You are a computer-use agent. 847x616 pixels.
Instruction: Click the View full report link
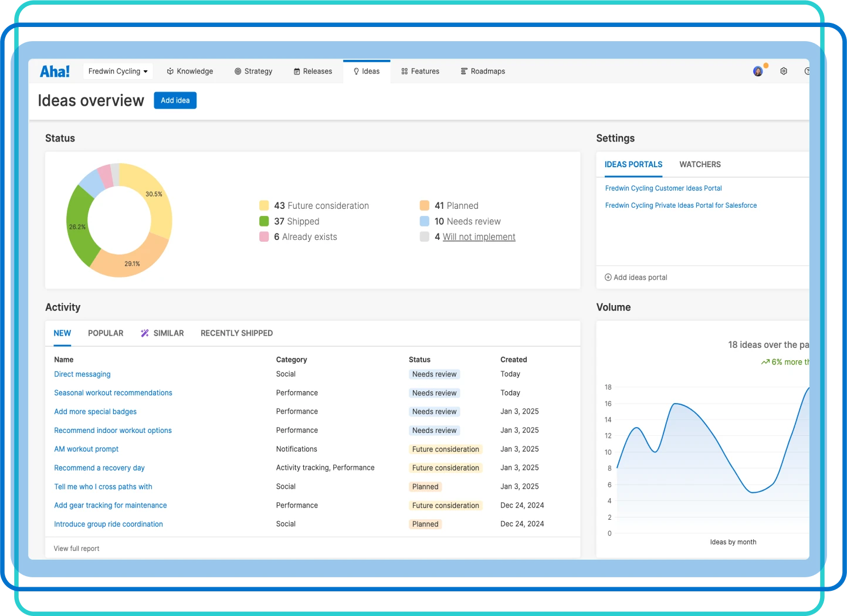[x=76, y=548]
